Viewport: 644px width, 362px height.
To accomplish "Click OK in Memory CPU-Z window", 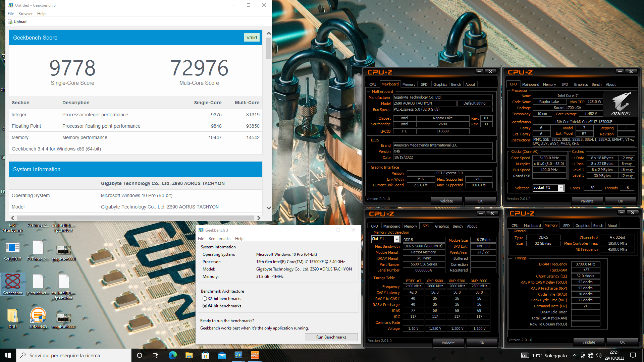I will tap(622, 342).
